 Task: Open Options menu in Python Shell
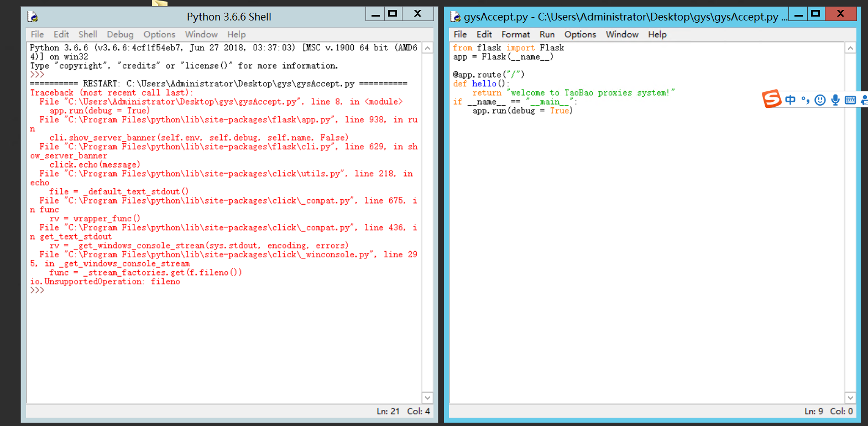pyautogui.click(x=159, y=34)
